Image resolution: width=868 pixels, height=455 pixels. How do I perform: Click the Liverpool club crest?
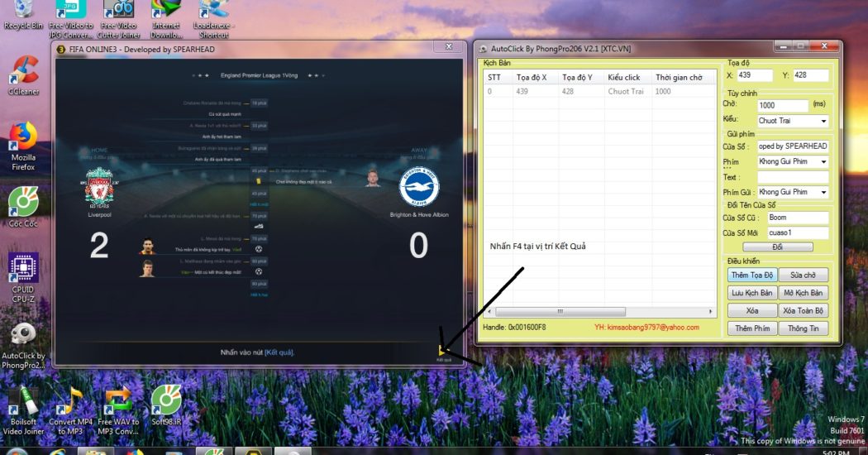pyautogui.click(x=100, y=187)
